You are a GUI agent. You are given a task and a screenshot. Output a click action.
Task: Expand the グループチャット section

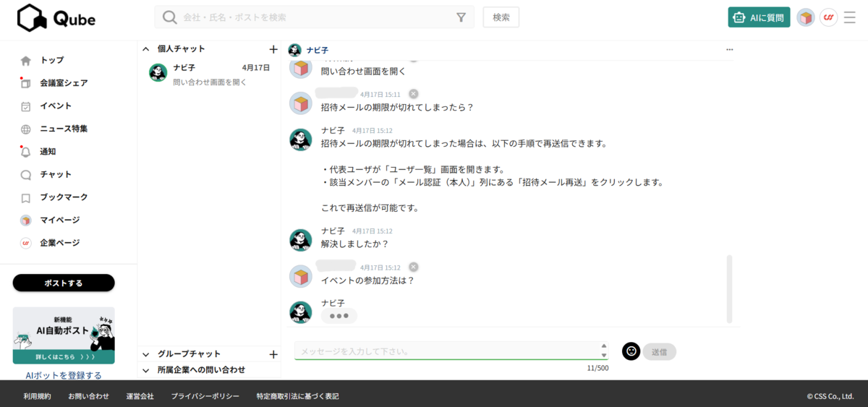pos(146,354)
